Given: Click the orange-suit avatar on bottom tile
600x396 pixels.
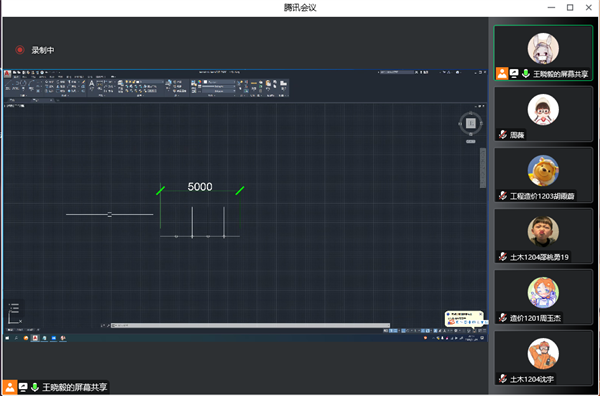Looking at the screenshot, I should 543,354.
